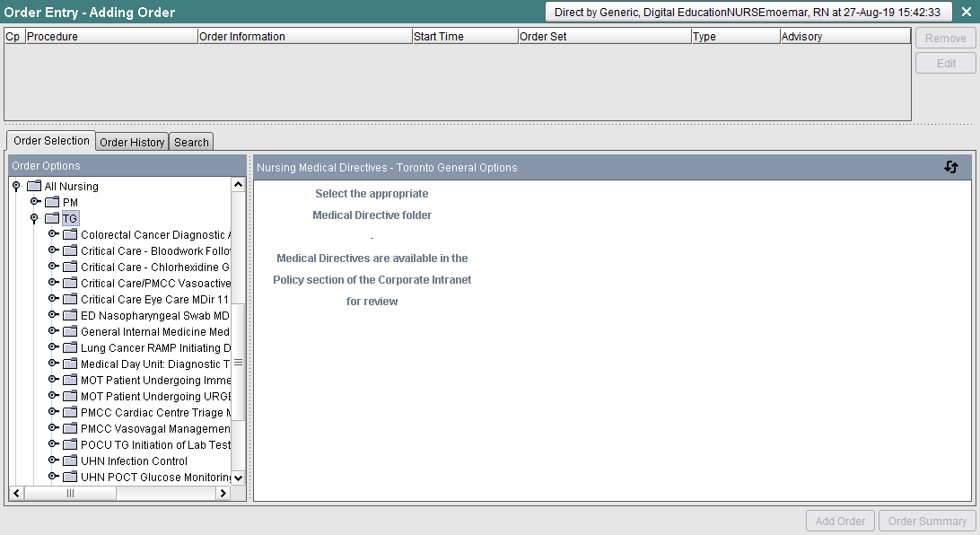
Task: Select the Critical Care - Chlorhexidine item
Action: pyautogui.click(x=155, y=267)
